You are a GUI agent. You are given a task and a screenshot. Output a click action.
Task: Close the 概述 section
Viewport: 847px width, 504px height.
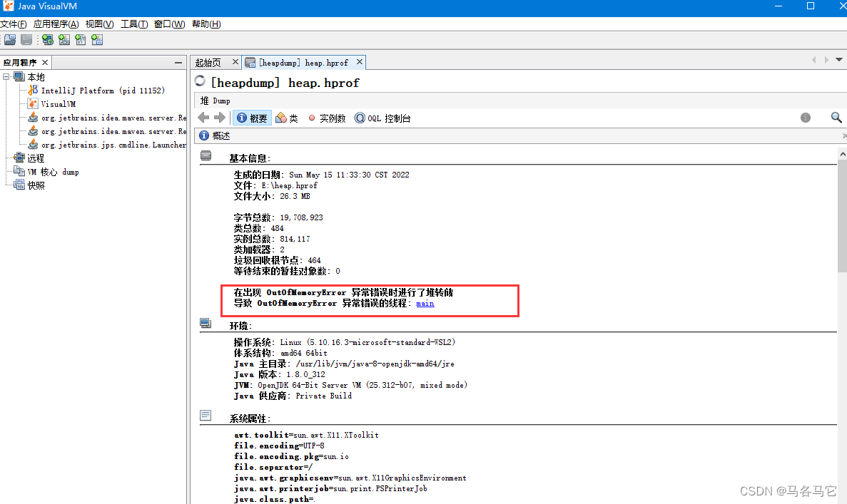click(x=844, y=135)
